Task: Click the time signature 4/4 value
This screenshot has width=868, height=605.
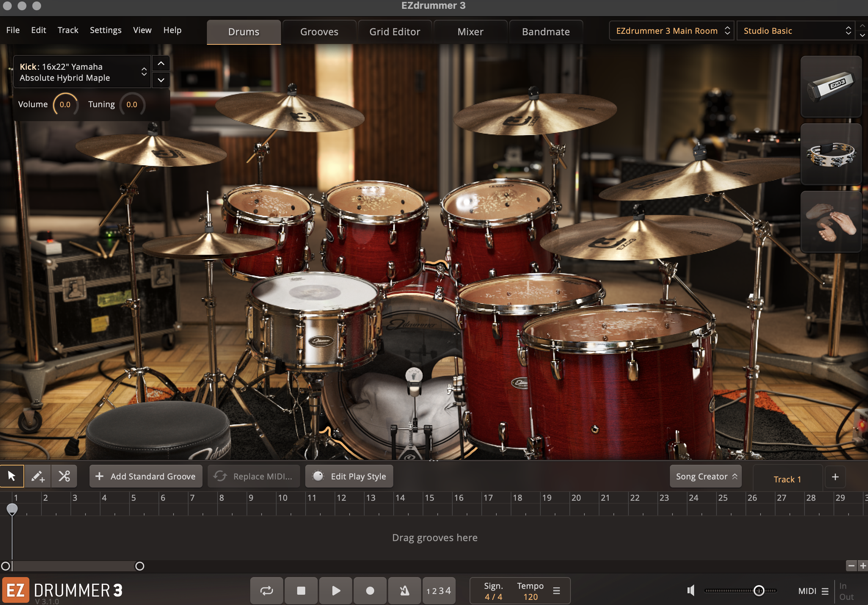Action: [493, 597]
